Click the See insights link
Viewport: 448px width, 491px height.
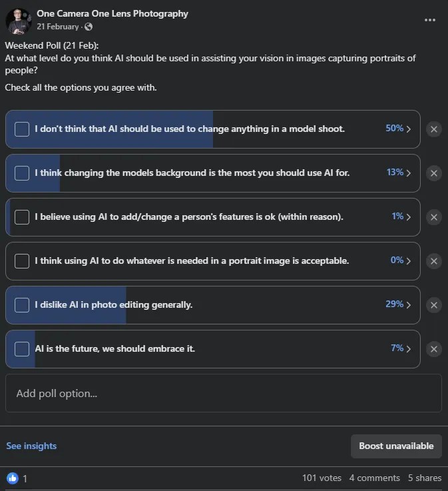[31, 446]
